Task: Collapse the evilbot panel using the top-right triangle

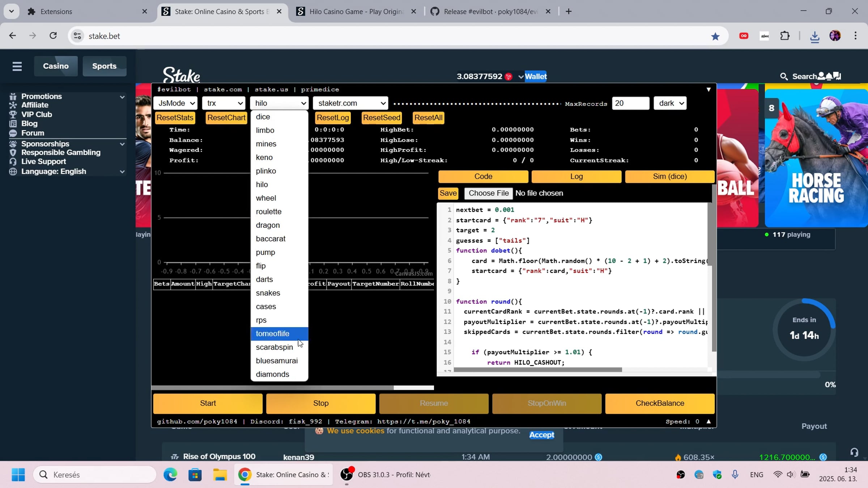Action: [x=709, y=89]
